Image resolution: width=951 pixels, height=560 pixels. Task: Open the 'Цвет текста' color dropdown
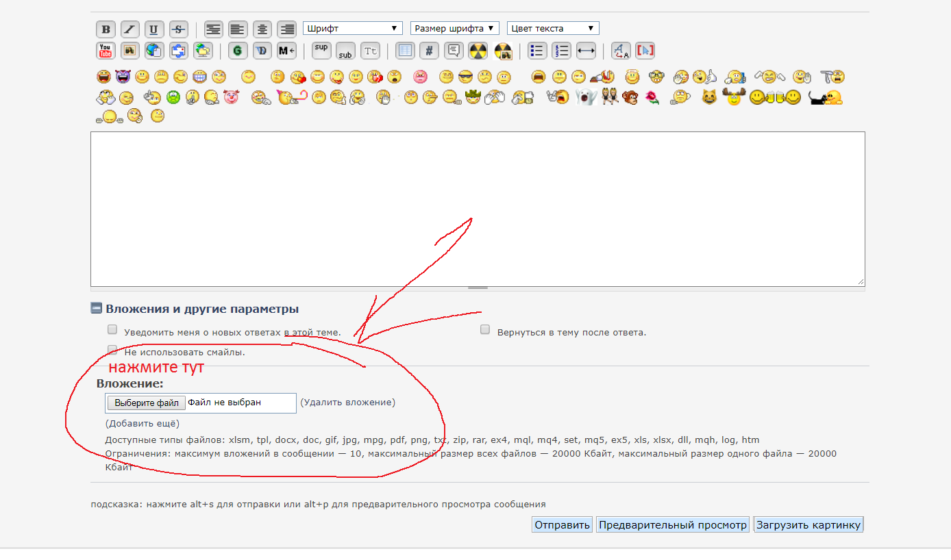click(x=553, y=28)
